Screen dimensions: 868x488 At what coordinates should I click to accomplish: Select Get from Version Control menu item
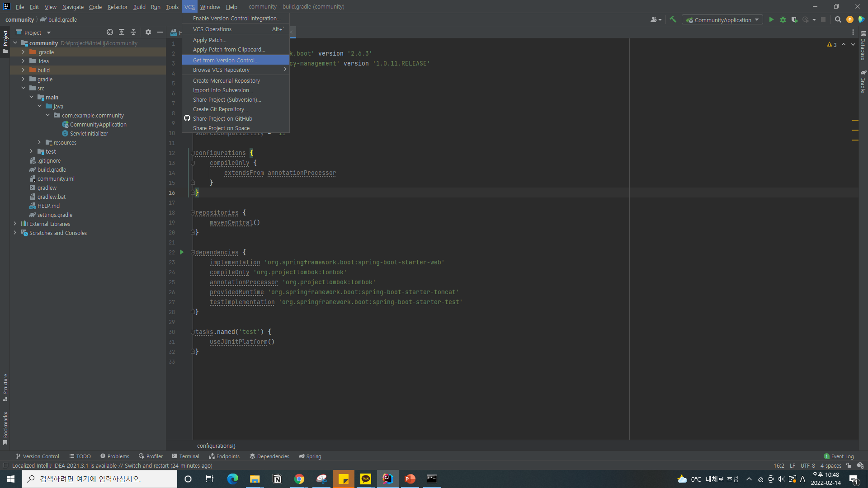(x=226, y=60)
